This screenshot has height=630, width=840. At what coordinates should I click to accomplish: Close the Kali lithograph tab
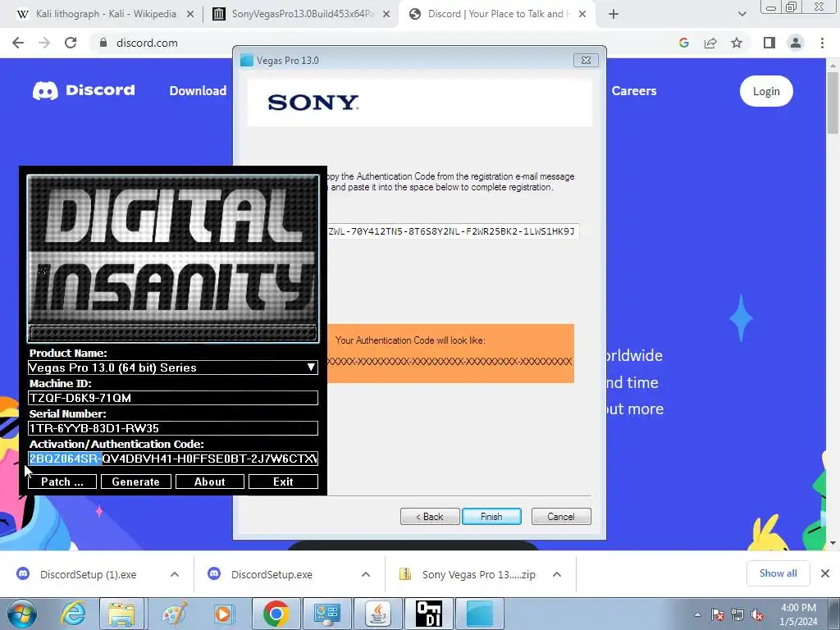190,15
